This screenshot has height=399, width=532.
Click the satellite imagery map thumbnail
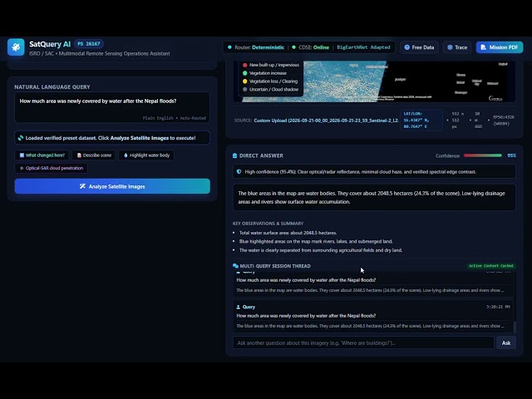point(374,81)
